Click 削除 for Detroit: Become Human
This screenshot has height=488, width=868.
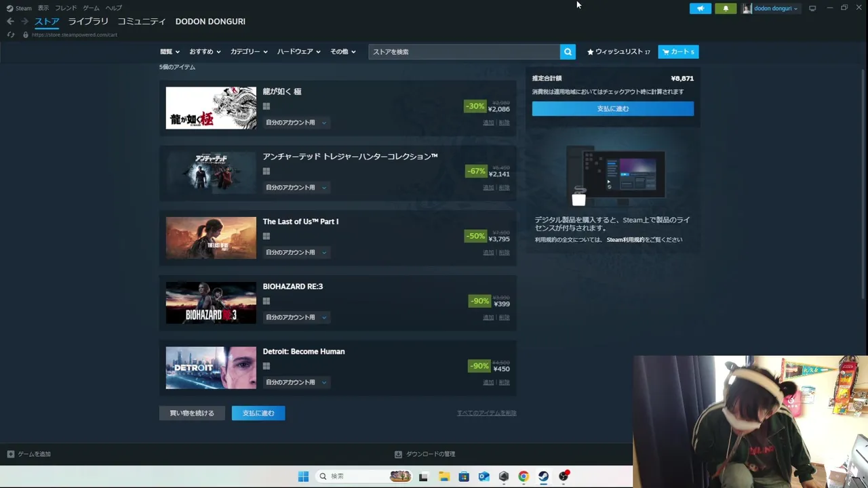505,383
